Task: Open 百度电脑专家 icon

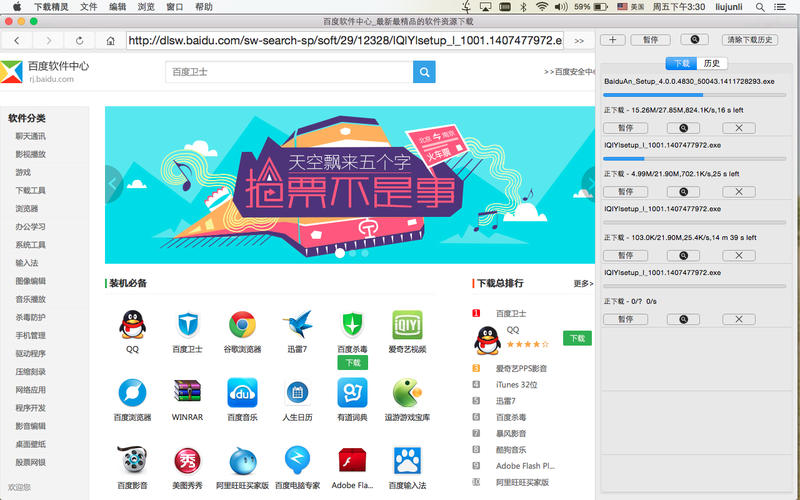Action: click(297, 460)
